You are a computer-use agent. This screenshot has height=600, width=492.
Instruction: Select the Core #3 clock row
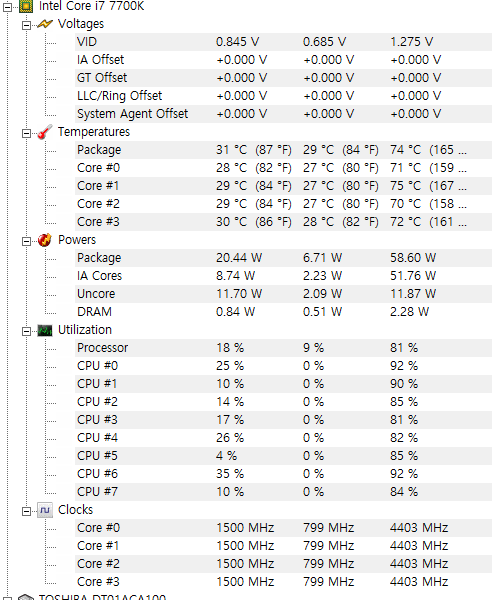pos(283,581)
